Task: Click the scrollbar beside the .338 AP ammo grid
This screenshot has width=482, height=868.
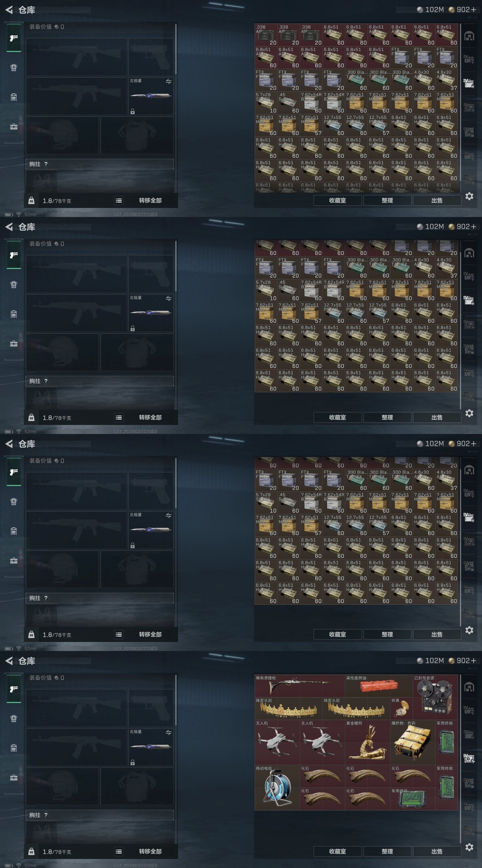Action: [x=460, y=108]
